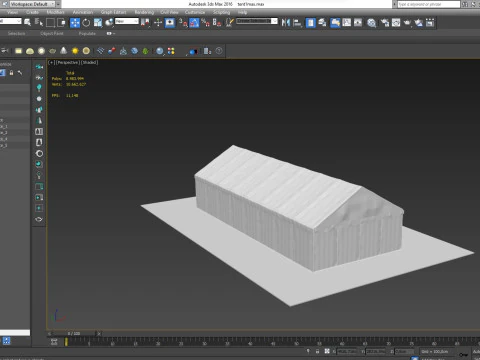Open the Scripting menu

tap(222, 12)
